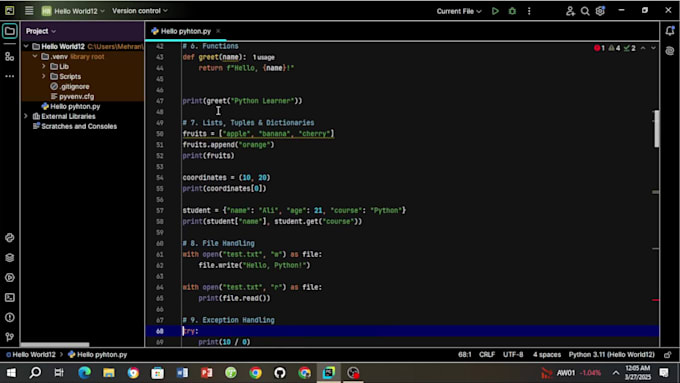
Task: Open IDE settings gear
Action: [x=600, y=11]
